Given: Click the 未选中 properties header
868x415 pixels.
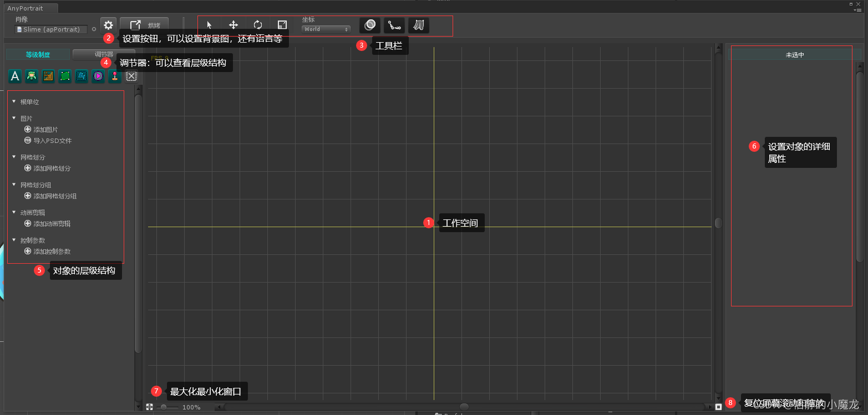Looking at the screenshot, I should pyautogui.click(x=795, y=55).
